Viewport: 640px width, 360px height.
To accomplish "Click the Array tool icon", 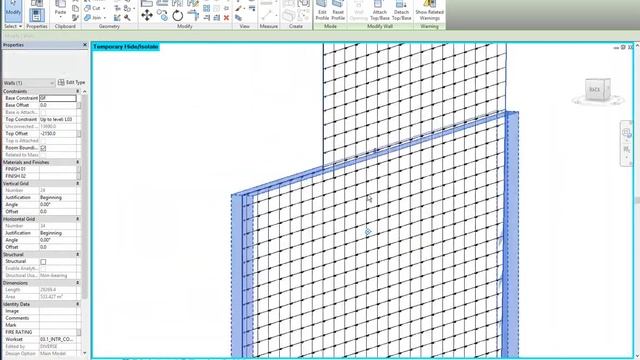I will (x=207, y=8).
